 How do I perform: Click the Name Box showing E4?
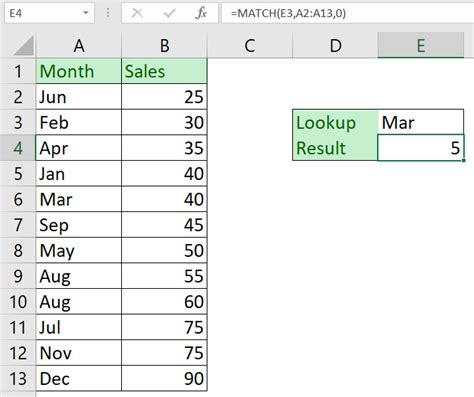[49, 13]
